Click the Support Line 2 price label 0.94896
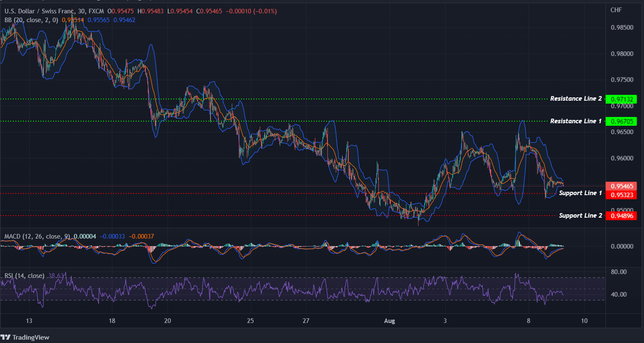644x343 pixels. pos(622,216)
